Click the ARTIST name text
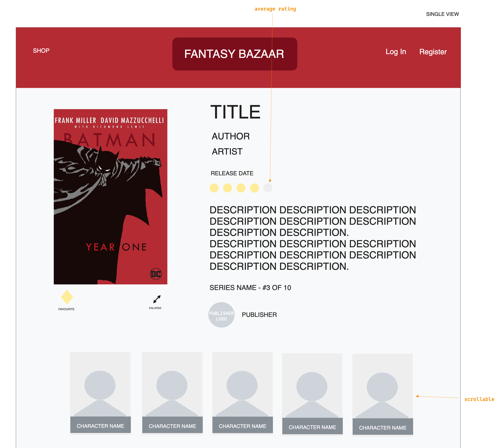 (227, 152)
